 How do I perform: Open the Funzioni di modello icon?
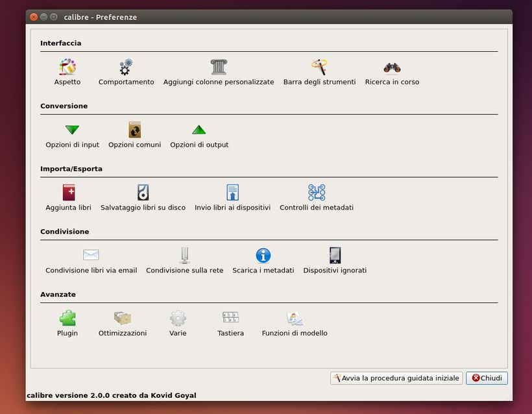(294, 319)
